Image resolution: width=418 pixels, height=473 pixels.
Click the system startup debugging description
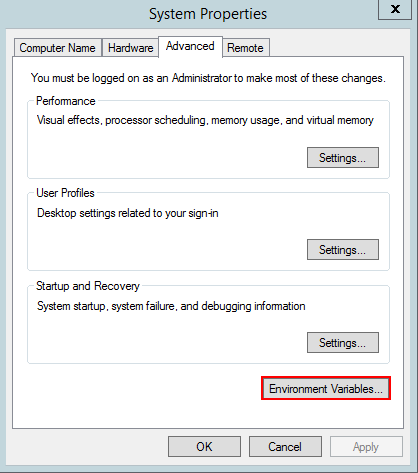click(171, 306)
